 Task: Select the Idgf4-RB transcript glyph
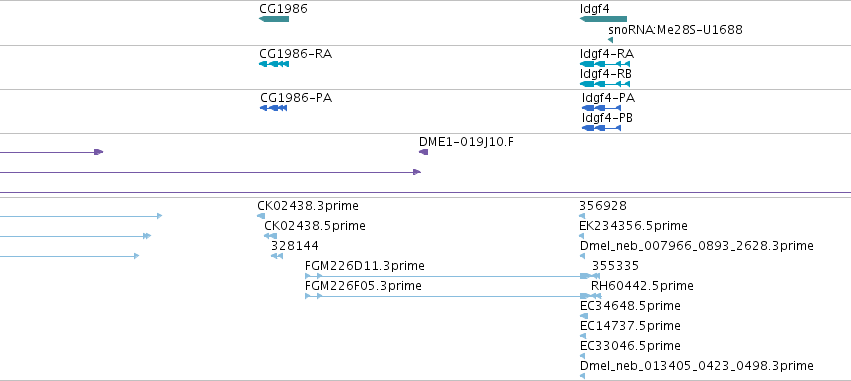click(605, 84)
